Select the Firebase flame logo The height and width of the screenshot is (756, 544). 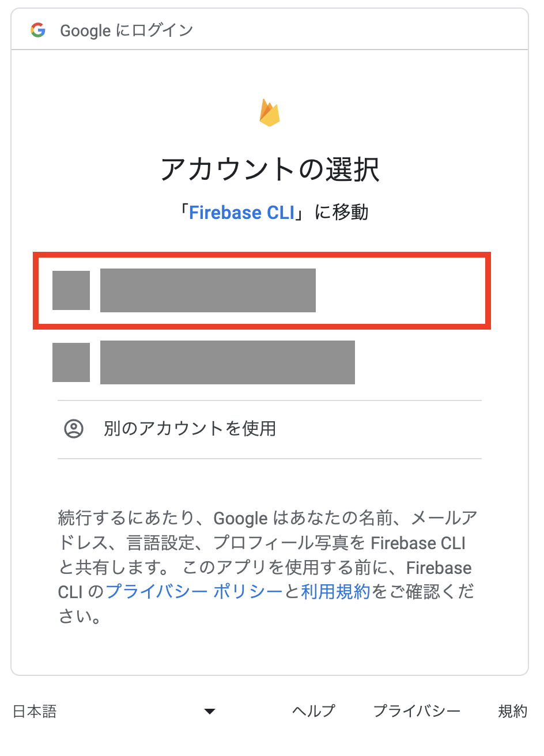point(271,112)
